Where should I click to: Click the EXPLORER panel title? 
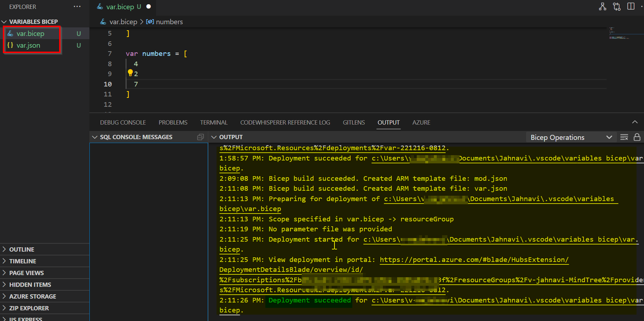click(22, 7)
